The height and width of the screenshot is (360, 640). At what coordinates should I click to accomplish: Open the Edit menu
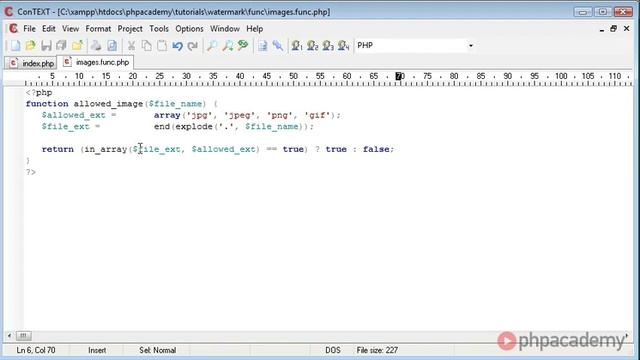49,29
